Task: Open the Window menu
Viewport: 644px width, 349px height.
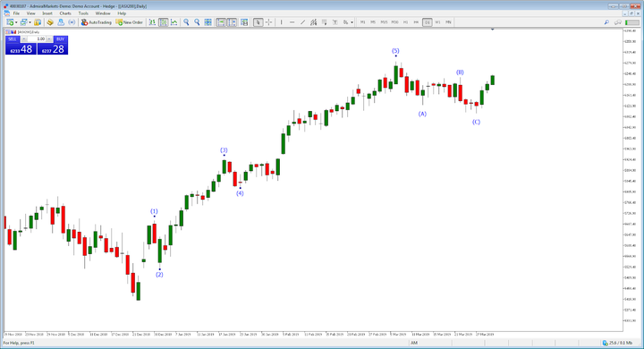Action: pos(103,13)
